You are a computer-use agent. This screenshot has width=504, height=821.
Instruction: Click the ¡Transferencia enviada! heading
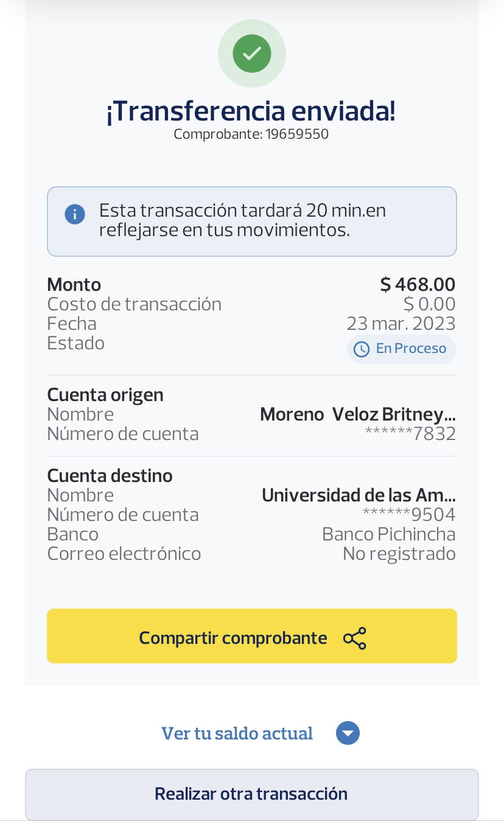(251, 111)
